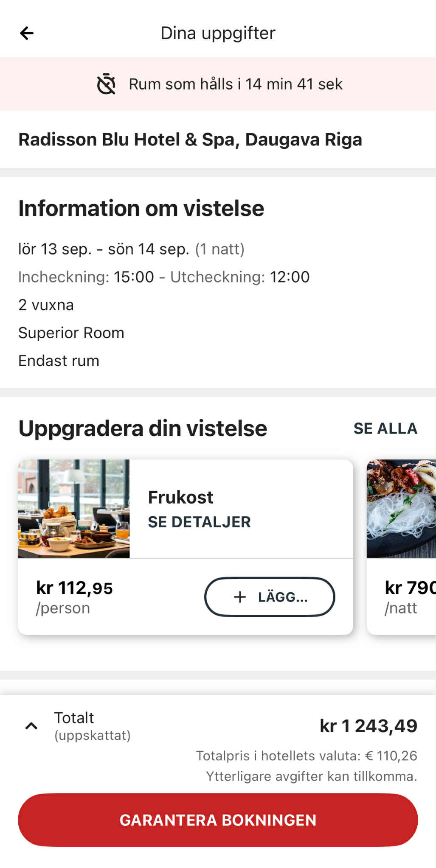Tap the Dina uppgifter page title
Image resolution: width=436 pixels, height=868 pixels.
(x=218, y=33)
